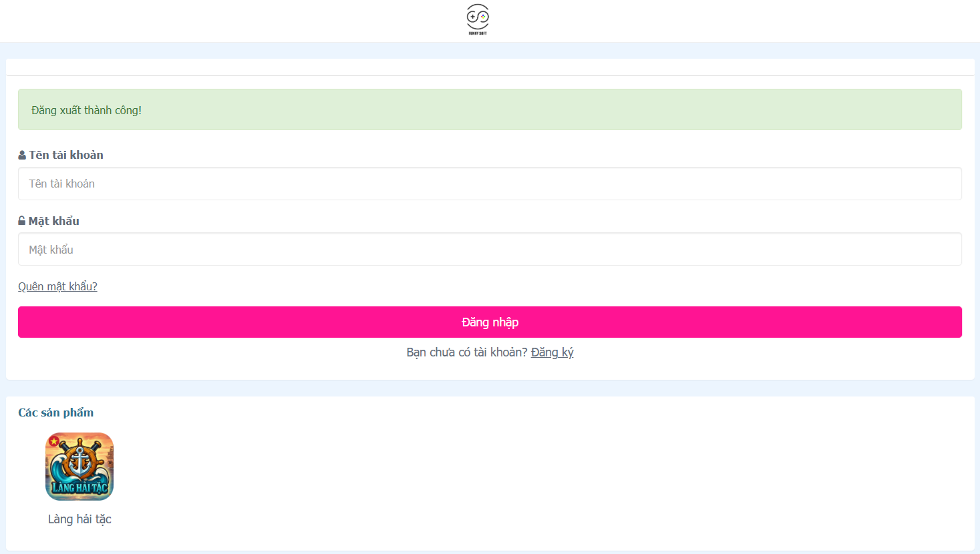Click the red star badge on game icon
The image size is (980, 554).
pyautogui.click(x=53, y=441)
